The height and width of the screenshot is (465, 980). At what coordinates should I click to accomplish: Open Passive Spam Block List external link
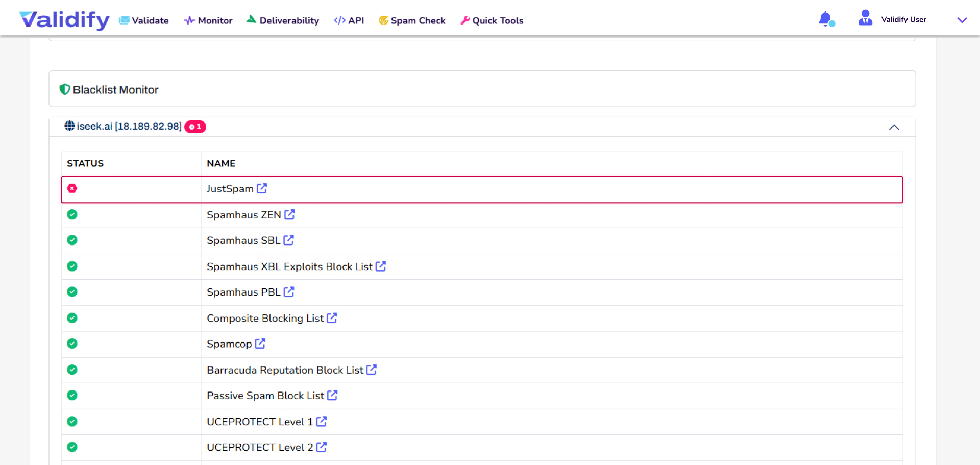click(332, 395)
